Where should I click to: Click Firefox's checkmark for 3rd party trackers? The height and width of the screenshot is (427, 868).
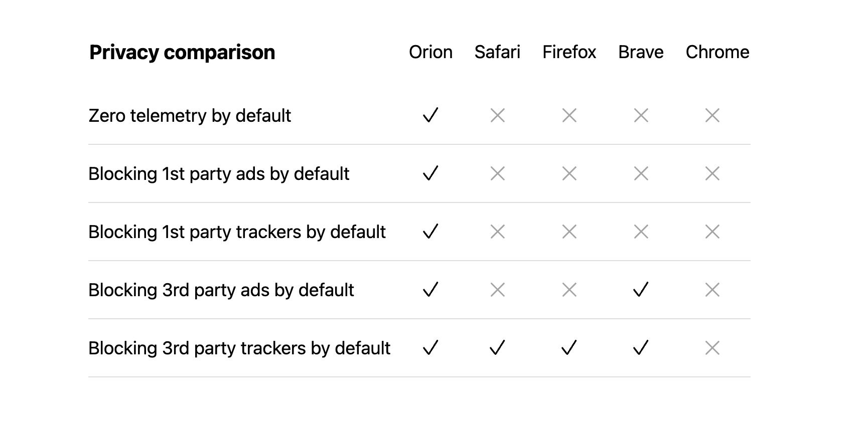[569, 348]
